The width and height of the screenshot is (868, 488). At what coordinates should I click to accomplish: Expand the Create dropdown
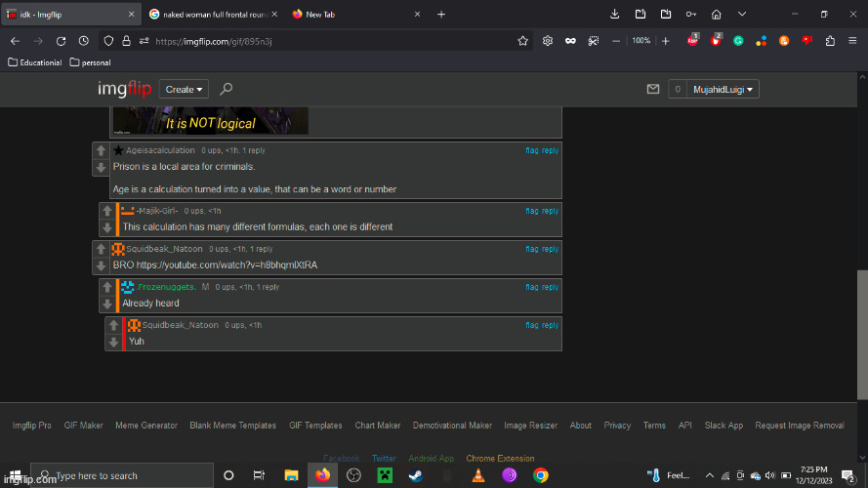(x=184, y=89)
